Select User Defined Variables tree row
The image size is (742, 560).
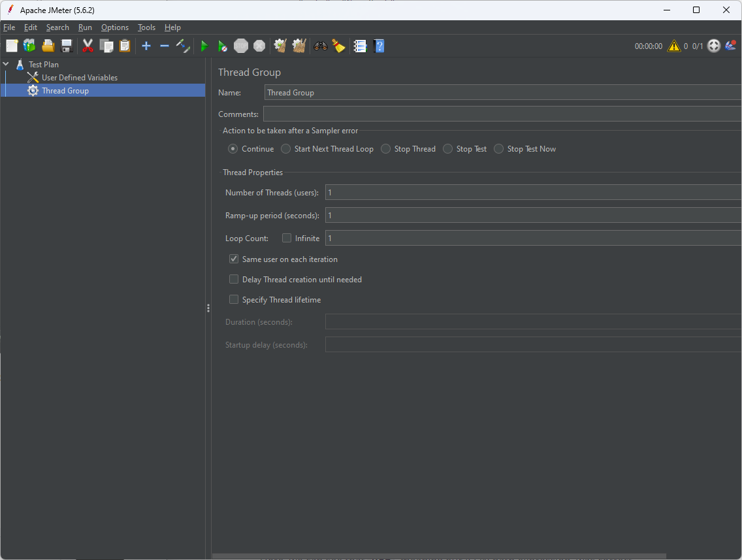pyautogui.click(x=80, y=78)
